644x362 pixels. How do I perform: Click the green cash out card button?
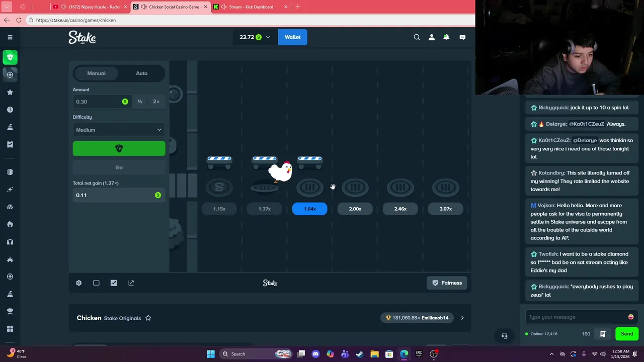[x=119, y=148]
